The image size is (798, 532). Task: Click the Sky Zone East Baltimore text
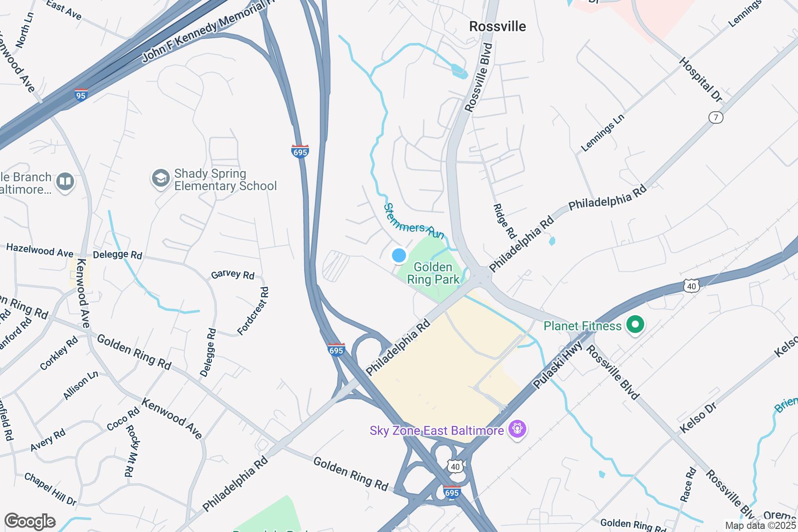pos(437,430)
